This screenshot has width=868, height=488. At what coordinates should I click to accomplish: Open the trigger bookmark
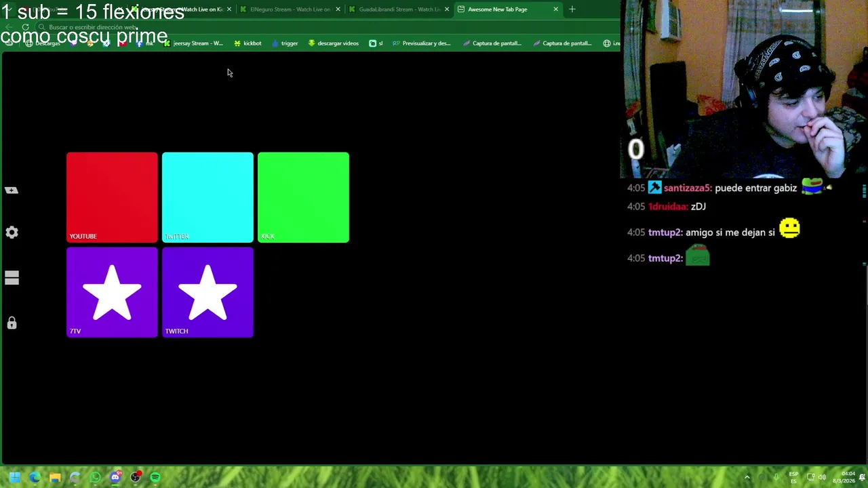[x=285, y=43]
